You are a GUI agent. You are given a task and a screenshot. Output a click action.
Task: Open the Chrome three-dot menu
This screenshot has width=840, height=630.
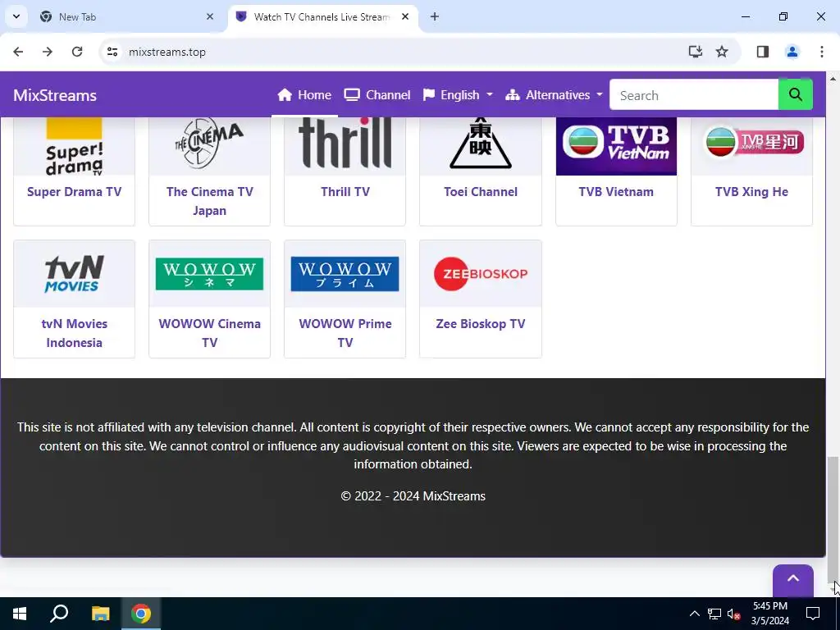tap(821, 52)
